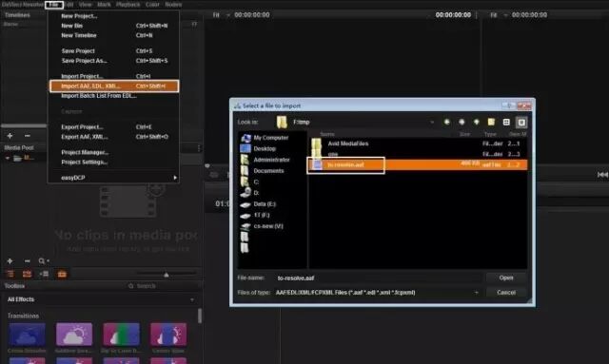Viewport: 609px width, 364px height.
Task: Open the File menu
Action: coord(54,5)
